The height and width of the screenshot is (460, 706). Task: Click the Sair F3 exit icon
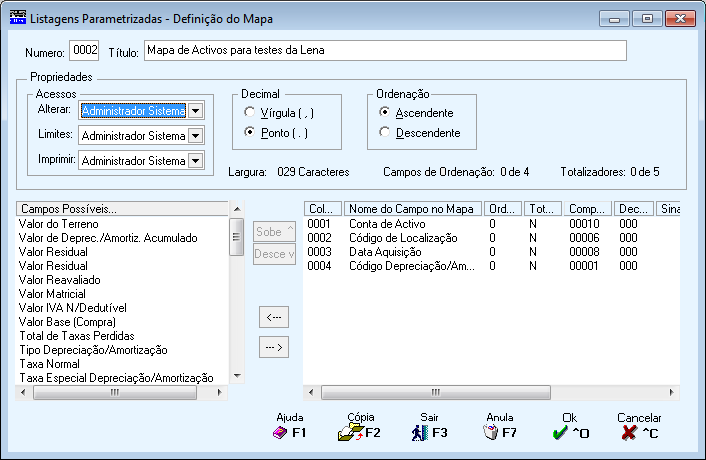coord(420,433)
